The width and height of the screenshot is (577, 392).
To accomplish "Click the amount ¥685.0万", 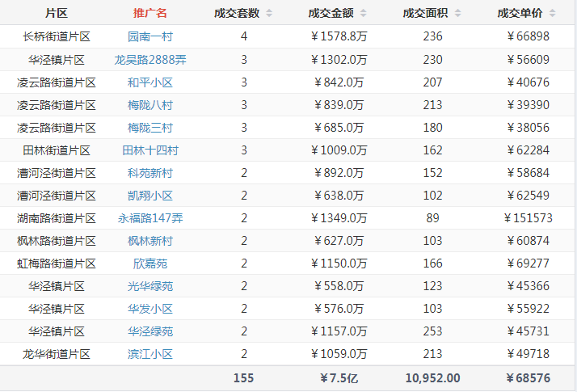I will coord(339,128).
